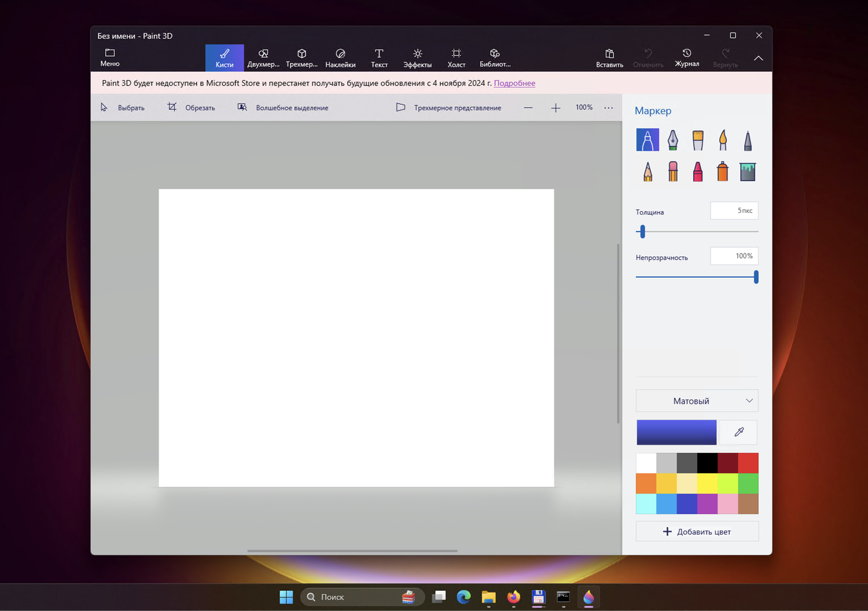This screenshot has width=868, height=611.
Task: Open the Эффекты tab
Action: click(x=417, y=58)
